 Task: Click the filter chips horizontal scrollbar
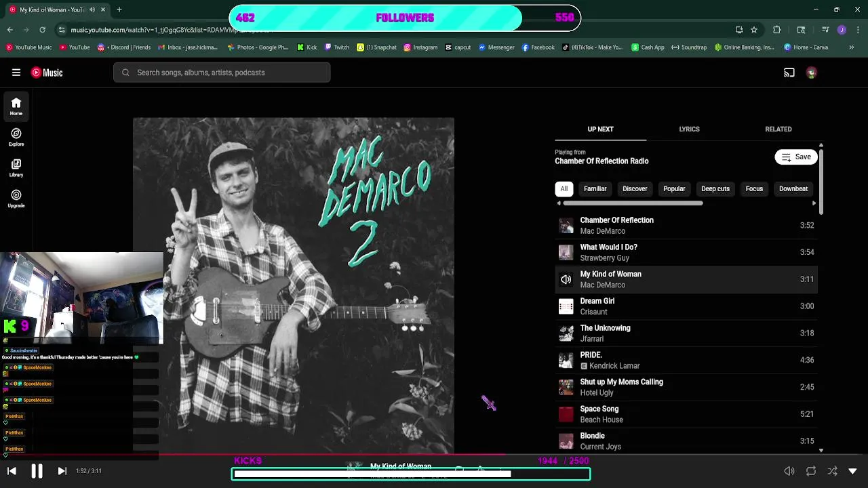(x=633, y=203)
